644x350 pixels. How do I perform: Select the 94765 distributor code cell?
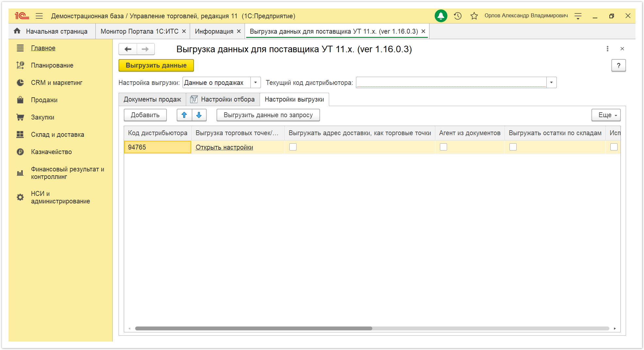pyautogui.click(x=157, y=147)
